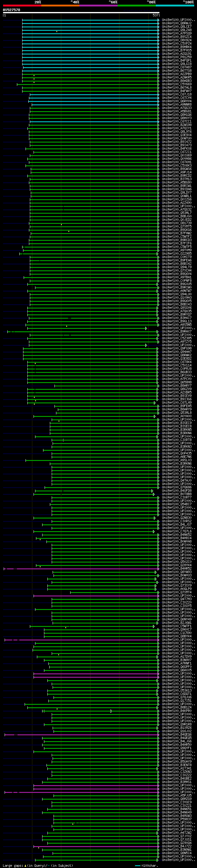The height and width of the screenshot is (868, 197).
Task: Choose the row label UniRef100_C6T8K4
Action: coord(177,362)
